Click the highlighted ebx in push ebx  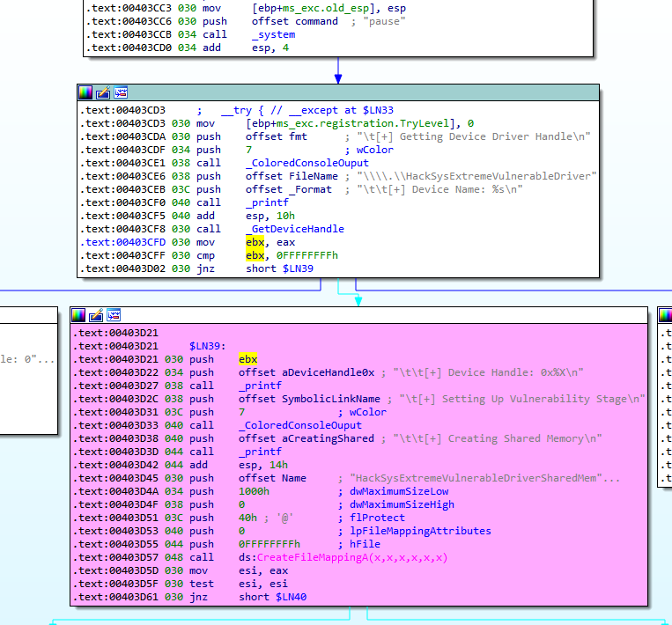pyautogui.click(x=247, y=359)
